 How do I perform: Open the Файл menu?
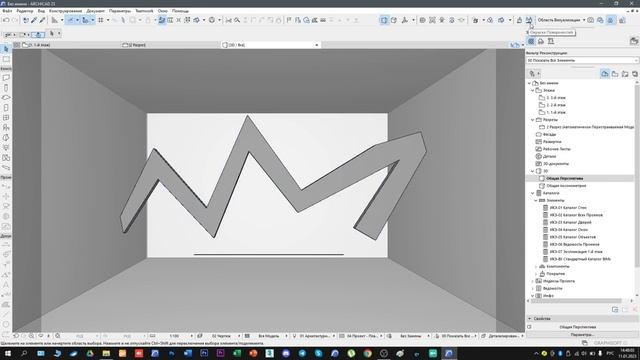[x=7, y=11]
